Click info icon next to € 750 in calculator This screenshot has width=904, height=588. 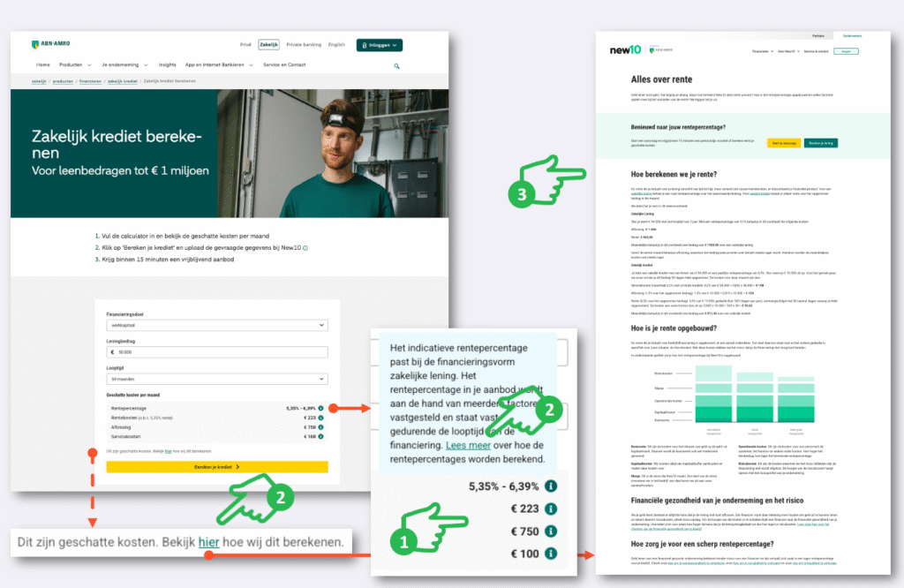coord(320,426)
